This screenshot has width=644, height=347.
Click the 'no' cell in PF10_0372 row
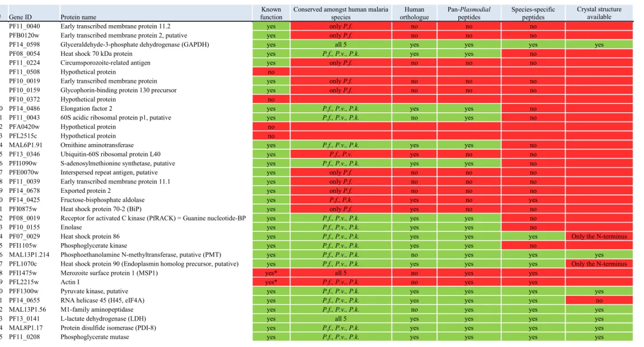[271, 99]
